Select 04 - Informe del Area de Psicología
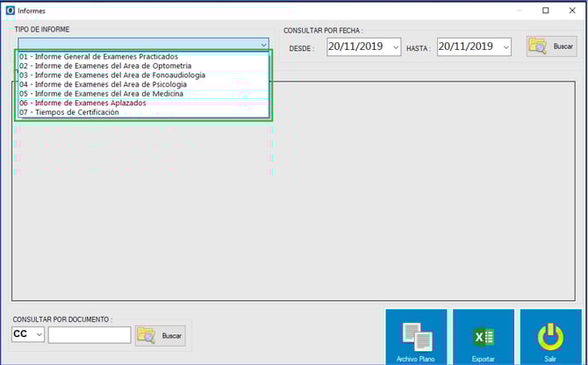The image size is (588, 365). point(144,85)
